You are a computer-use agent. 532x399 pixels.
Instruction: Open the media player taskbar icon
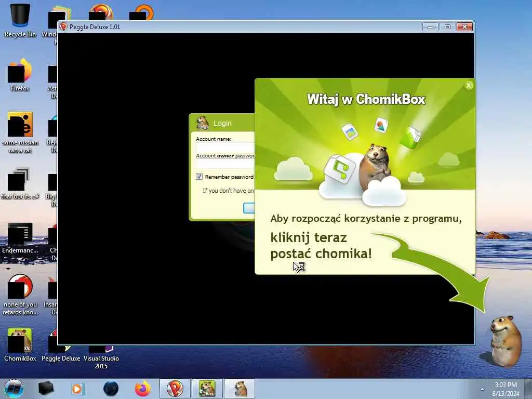click(77, 389)
